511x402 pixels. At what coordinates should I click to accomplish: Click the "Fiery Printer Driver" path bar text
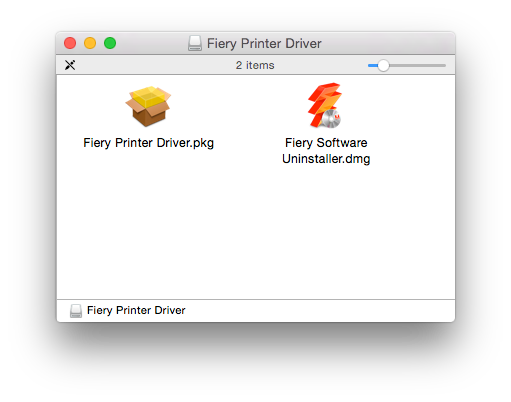click(x=136, y=310)
